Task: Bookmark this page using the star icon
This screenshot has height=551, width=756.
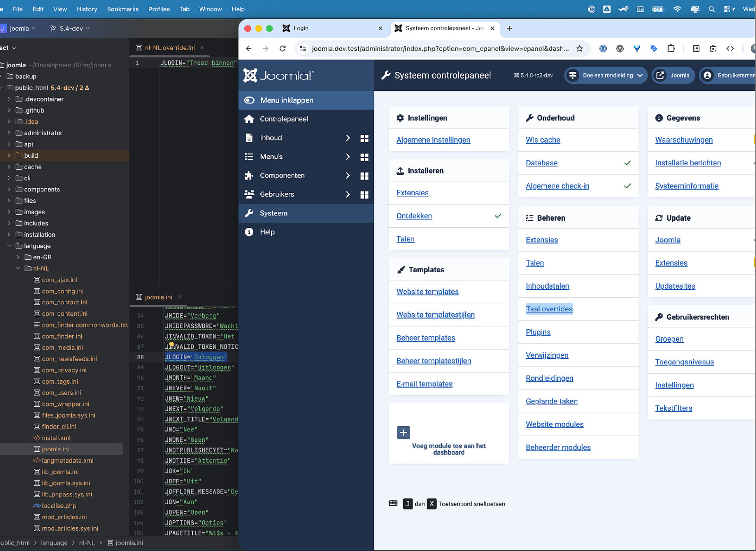Action: [579, 48]
